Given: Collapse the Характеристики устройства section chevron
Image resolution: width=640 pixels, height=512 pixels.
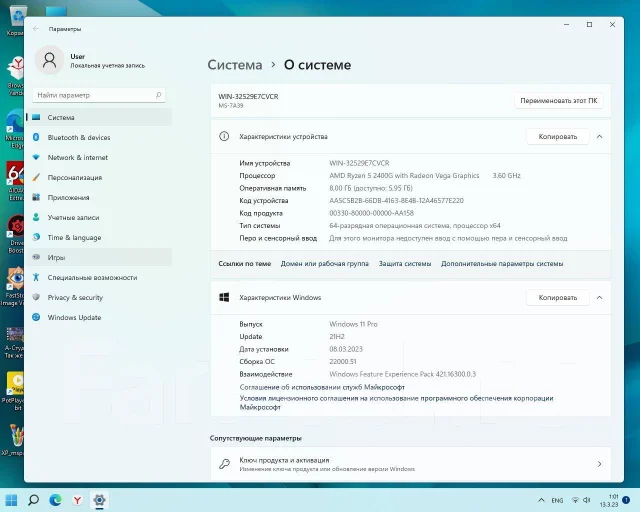Looking at the screenshot, I should 599,136.
